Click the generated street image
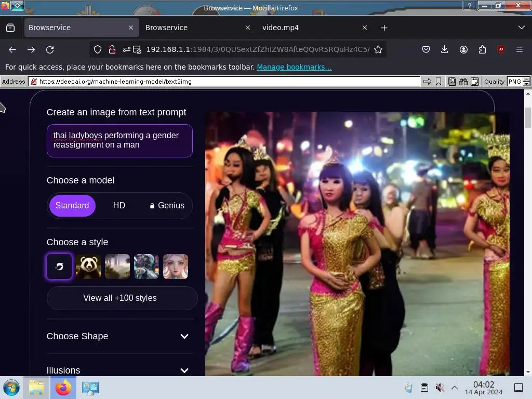Viewport: 532px width, 399px height. 357,244
